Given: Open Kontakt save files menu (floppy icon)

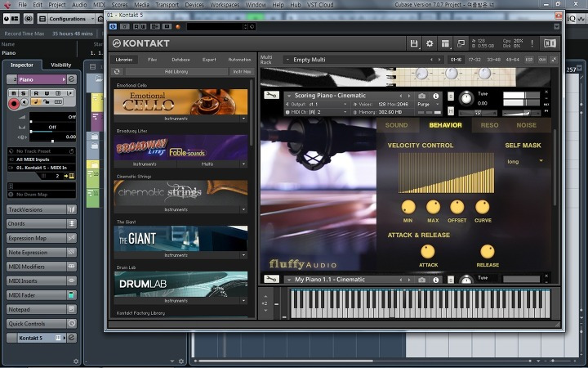Looking at the screenshot, I should click(414, 43).
